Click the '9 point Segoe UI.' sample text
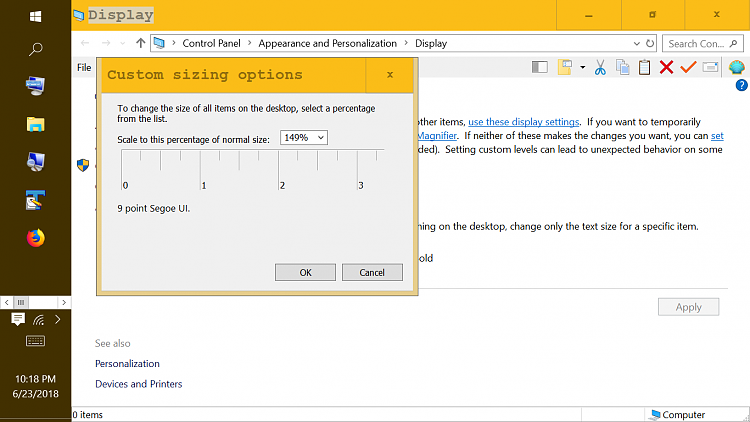Screen dimensions: 750x422 click(154, 209)
